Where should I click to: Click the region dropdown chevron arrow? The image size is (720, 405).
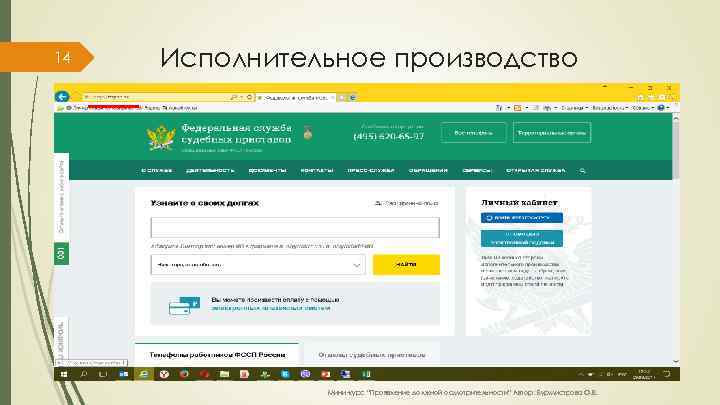356,265
